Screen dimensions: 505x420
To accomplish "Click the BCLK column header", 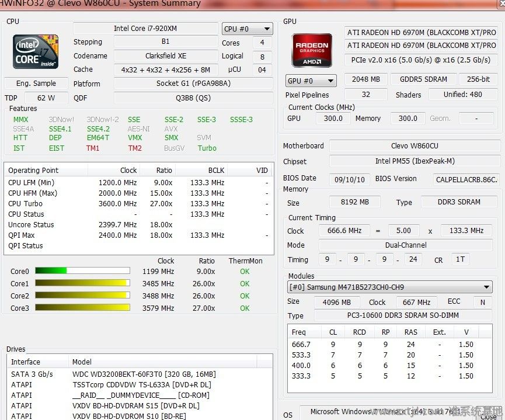I will 201,170.
